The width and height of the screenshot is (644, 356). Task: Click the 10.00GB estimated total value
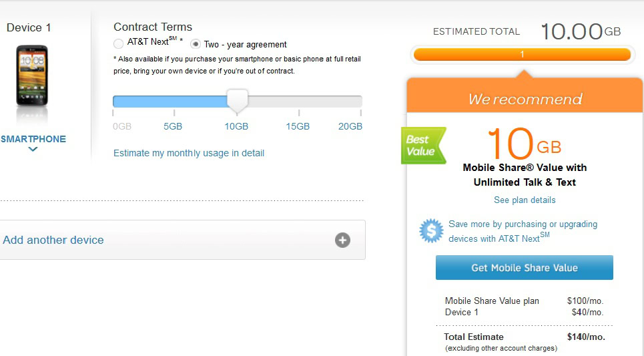click(581, 31)
